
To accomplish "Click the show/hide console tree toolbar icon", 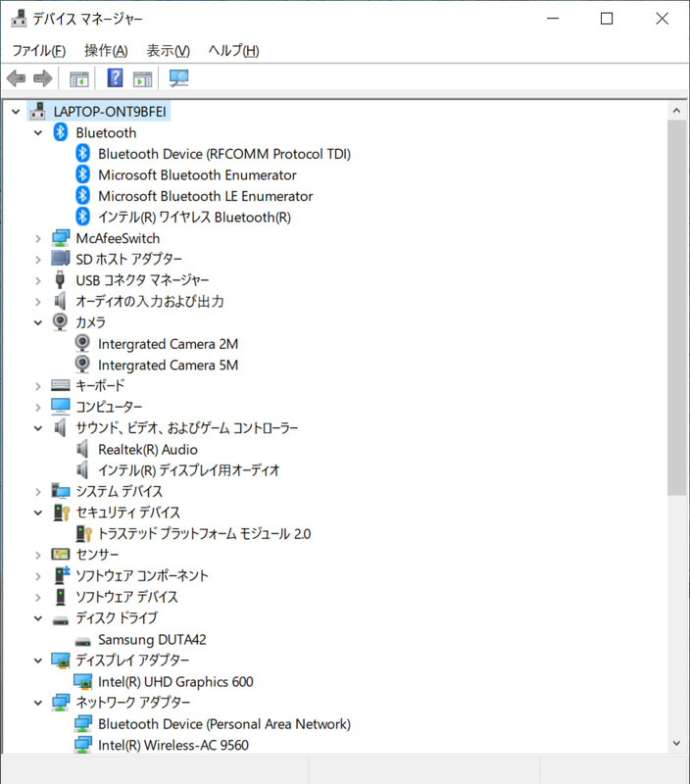I will click(79, 79).
